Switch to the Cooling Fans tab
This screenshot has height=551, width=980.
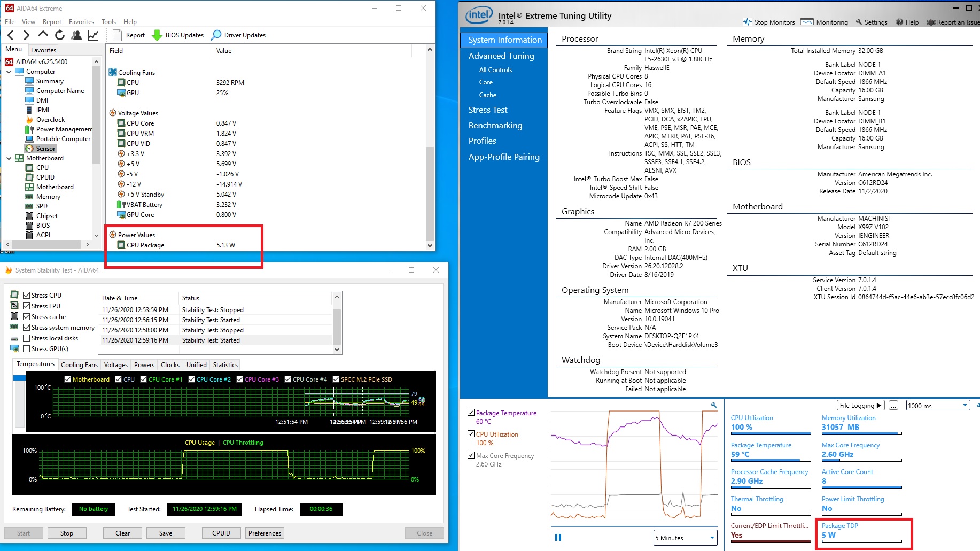click(x=79, y=365)
